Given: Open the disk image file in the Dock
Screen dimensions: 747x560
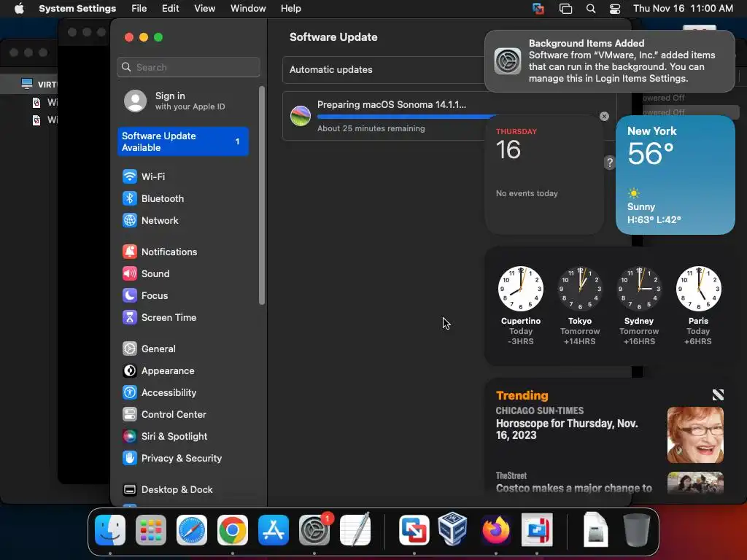Looking at the screenshot, I should 595,529.
